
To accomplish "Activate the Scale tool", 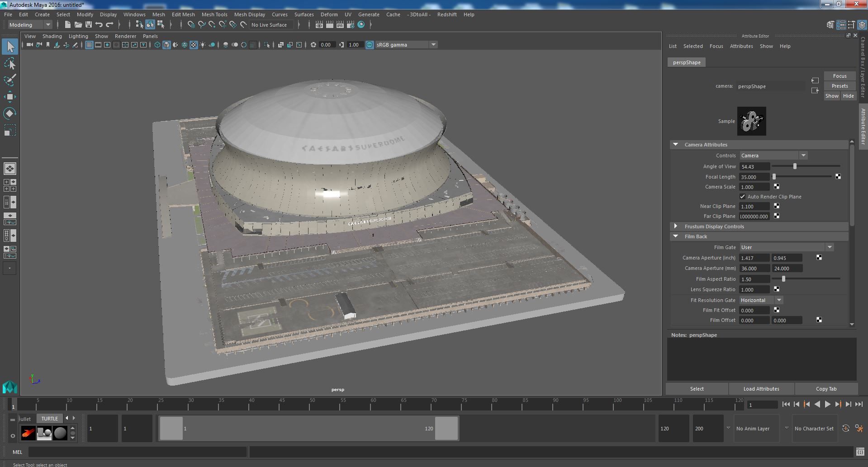I will click(10, 130).
